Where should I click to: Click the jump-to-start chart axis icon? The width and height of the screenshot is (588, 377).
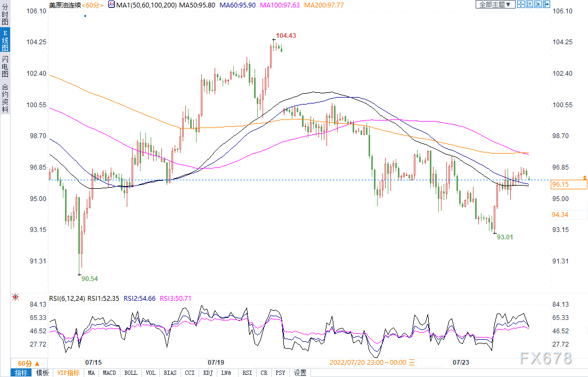[x=529, y=4]
